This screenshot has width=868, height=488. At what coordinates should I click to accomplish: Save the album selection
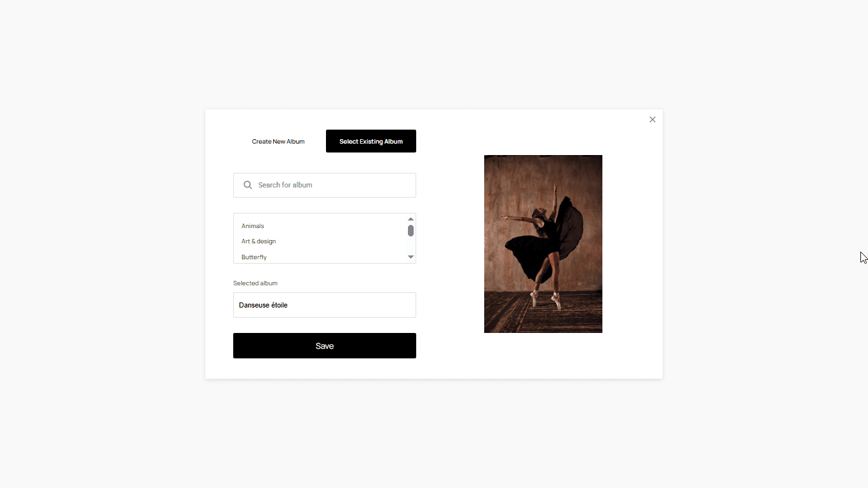pos(325,346)
